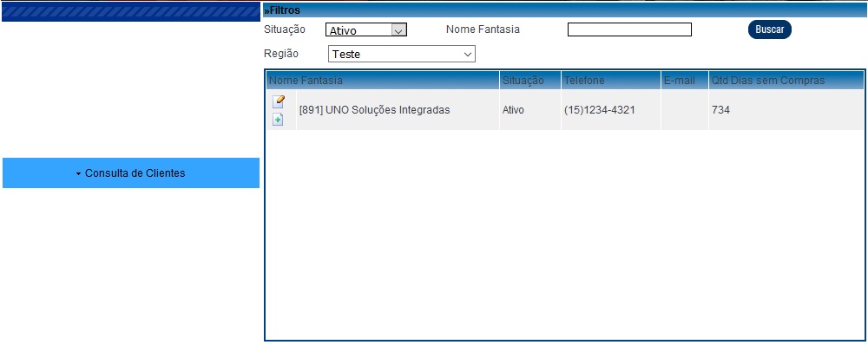Click the Buscar button
The image size is (868, 345).
(x=769, y=29)
